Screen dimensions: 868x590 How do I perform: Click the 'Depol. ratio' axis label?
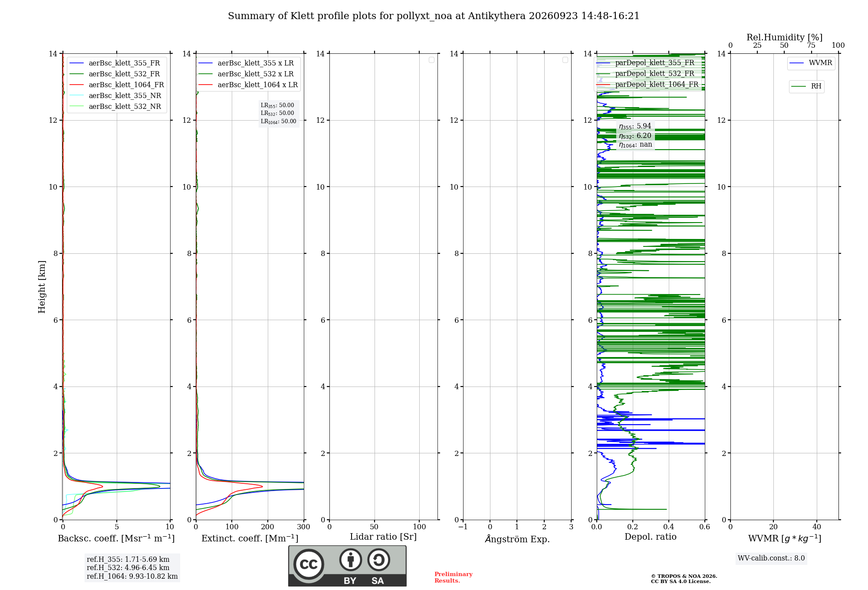pyautogui.click(x=651, y=537)
